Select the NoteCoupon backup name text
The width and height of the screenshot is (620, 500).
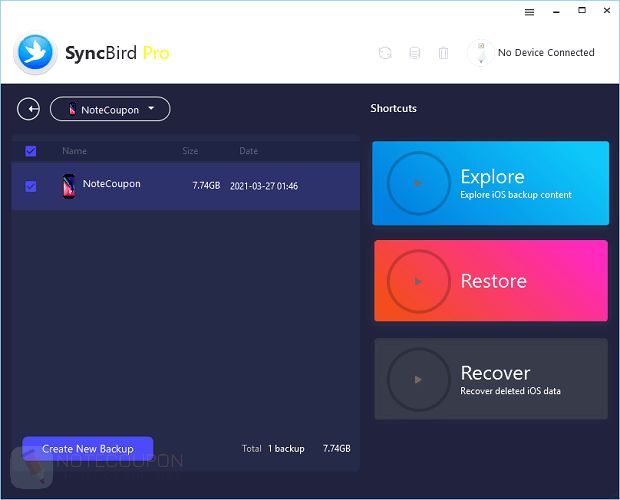click(112, 184)
